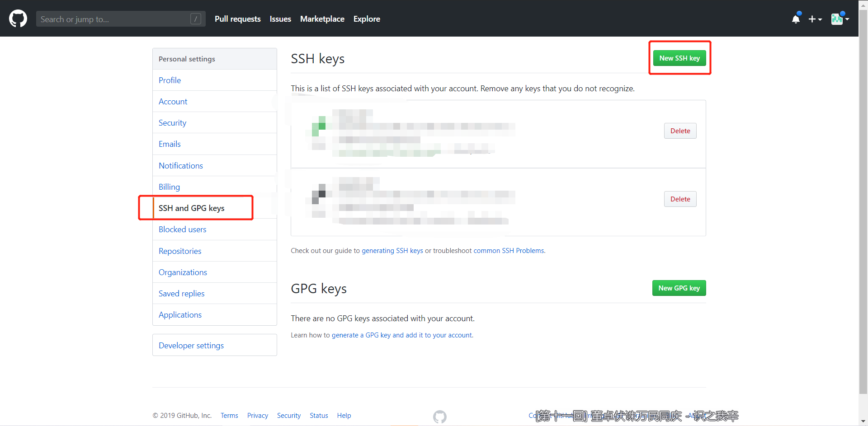This screenshot has width=868, height=426.
Task: Click the scrollbar down arrow
Action: 863,421
